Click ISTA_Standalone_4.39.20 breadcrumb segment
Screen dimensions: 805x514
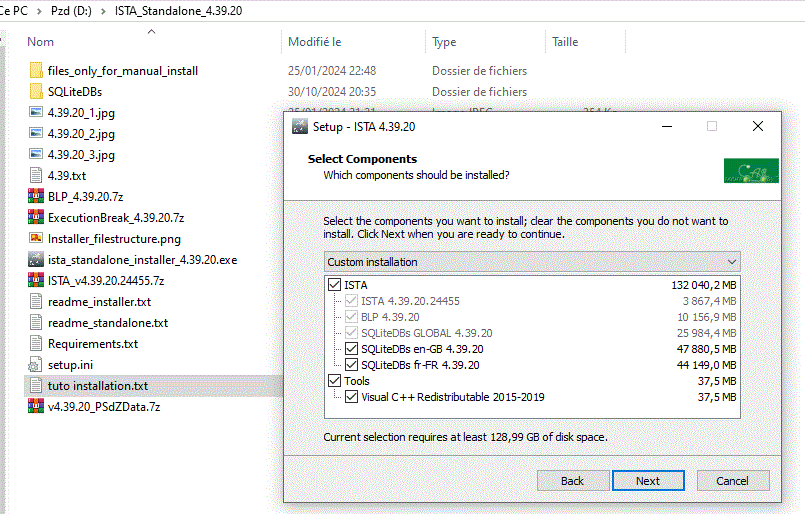[178, 11]
